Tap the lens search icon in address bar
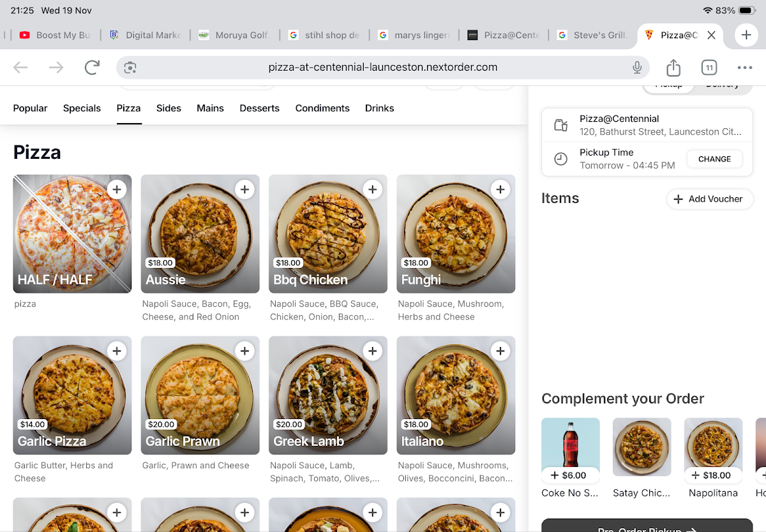The width and height of the screenshot is (766, 532). click(130, 68)
